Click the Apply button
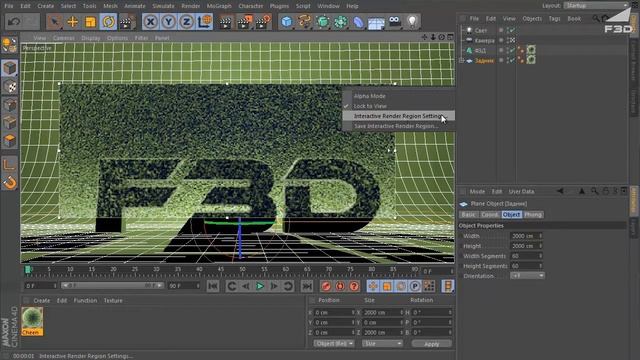Image resolution: width=640 pixels, height=360 pixels. [x=431, y=344]
